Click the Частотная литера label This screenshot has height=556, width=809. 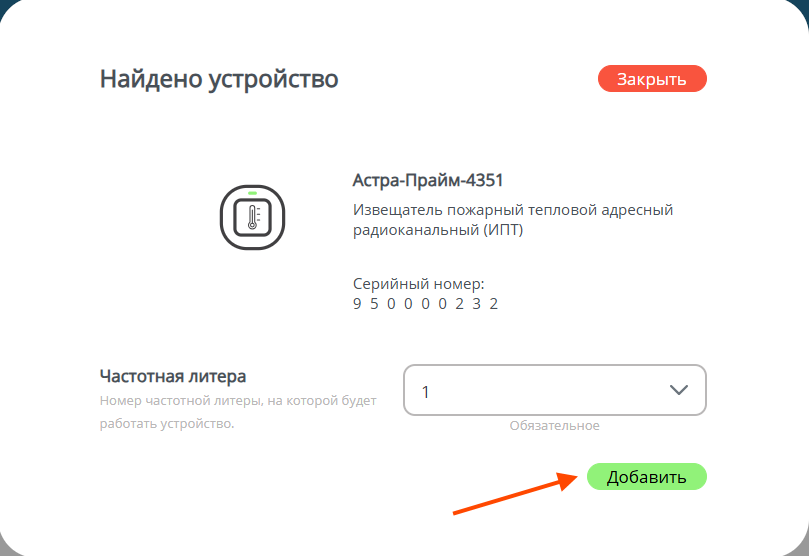coord(173,376)
